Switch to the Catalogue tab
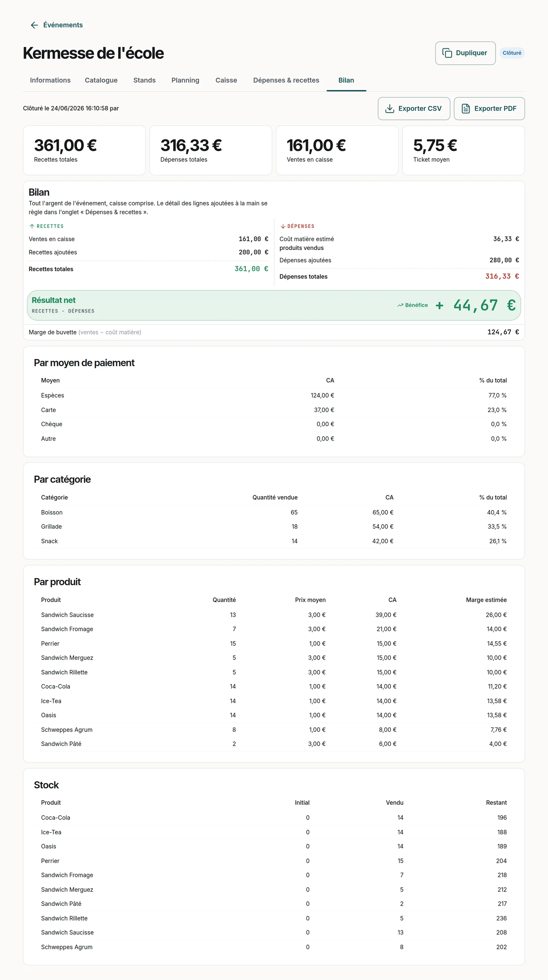Viewport: 548px width, 980px height. click(101, 80)
